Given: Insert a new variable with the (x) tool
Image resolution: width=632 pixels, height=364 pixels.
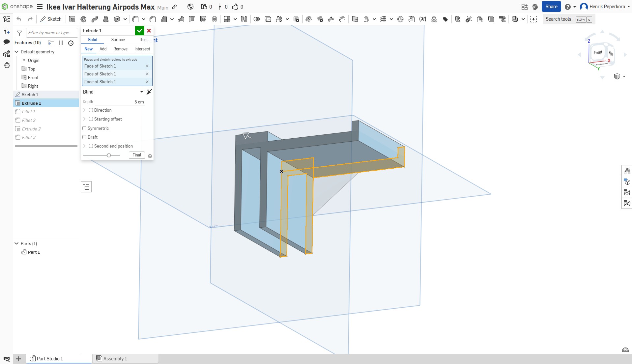Looking at the screenshot, I should click(x=423, y=19).
